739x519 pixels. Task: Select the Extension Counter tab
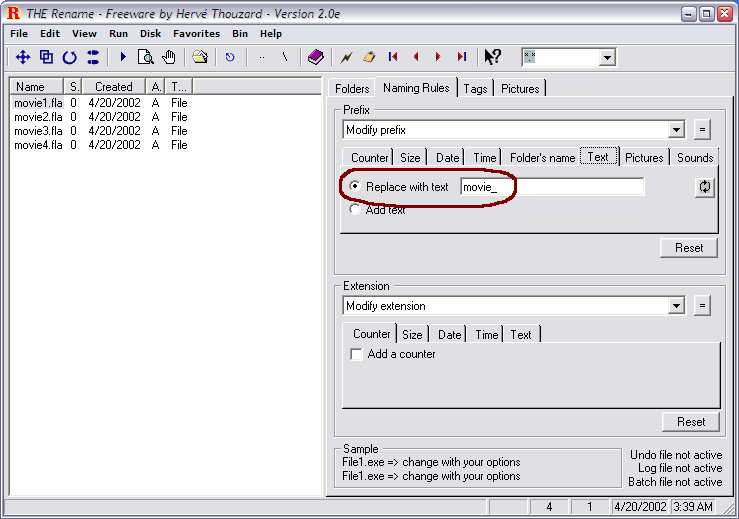(371, 334)
